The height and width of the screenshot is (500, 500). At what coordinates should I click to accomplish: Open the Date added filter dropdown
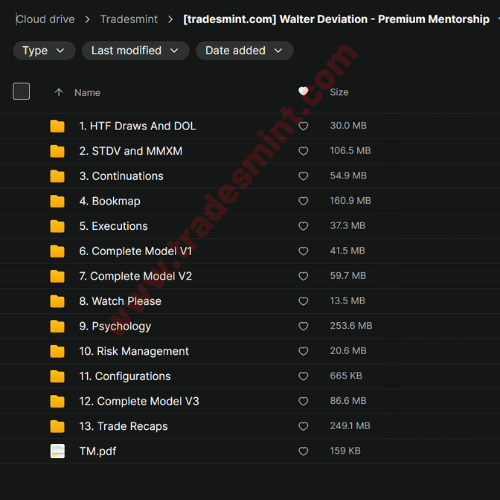click(x=244, y=51)
